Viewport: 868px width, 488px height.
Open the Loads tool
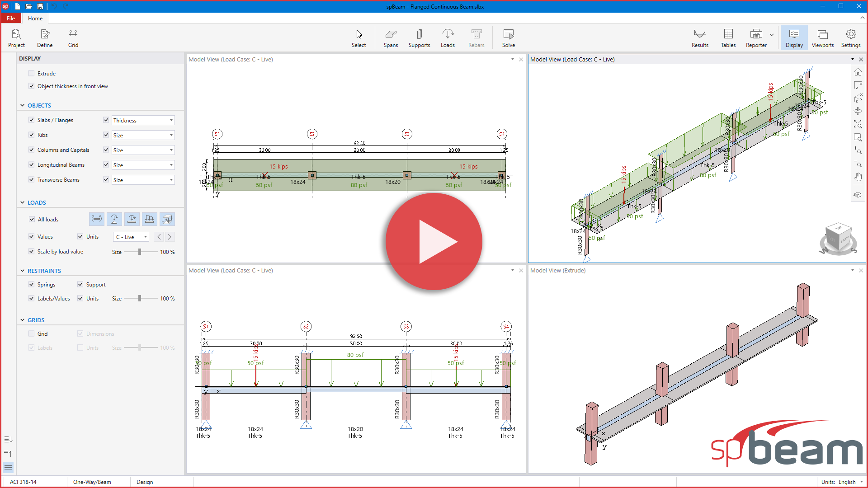[448, 38]
